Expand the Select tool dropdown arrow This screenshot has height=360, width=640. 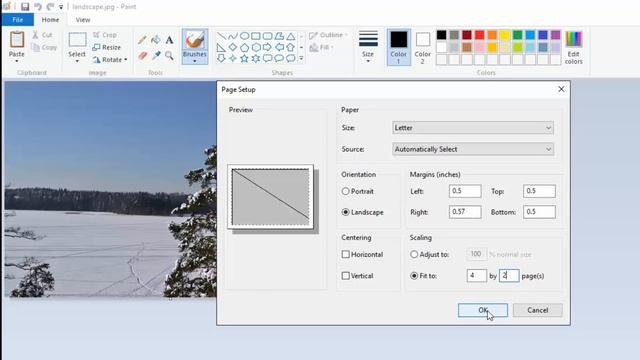[x=77, y=61]
